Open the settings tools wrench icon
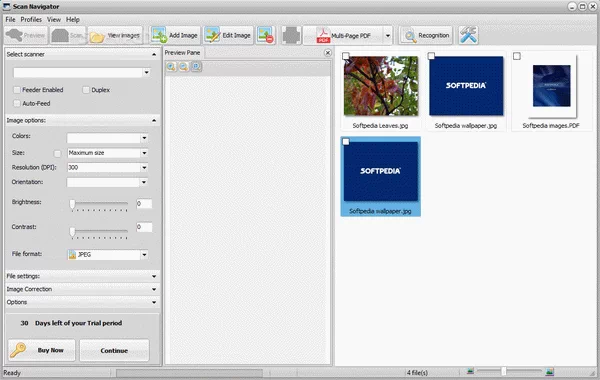 coord(468,36)
